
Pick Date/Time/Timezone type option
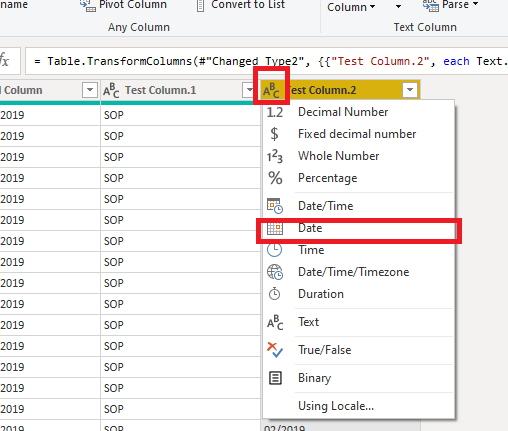[x=359, y=272]
